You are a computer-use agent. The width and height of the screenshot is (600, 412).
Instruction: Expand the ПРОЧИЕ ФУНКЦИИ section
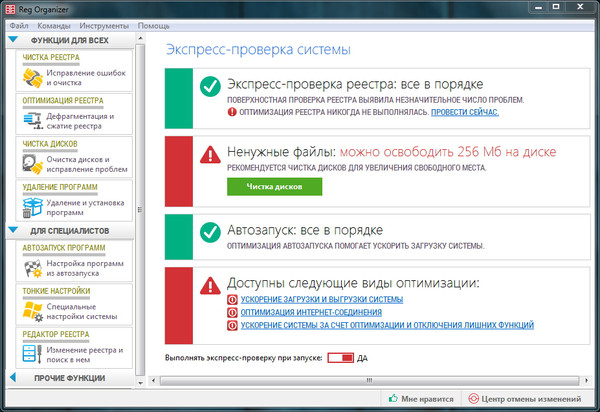coord(13,377)
